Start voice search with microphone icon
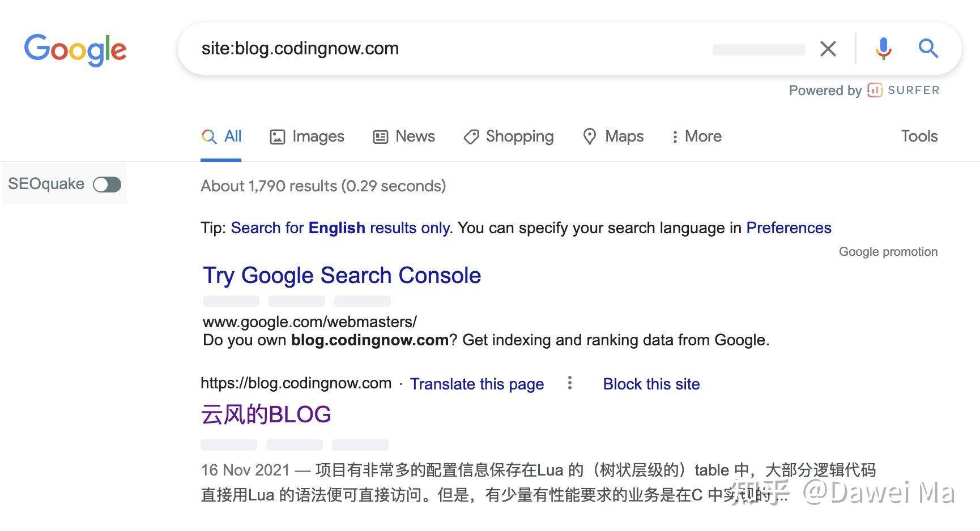The image size is (980, 531). point(883,49)
